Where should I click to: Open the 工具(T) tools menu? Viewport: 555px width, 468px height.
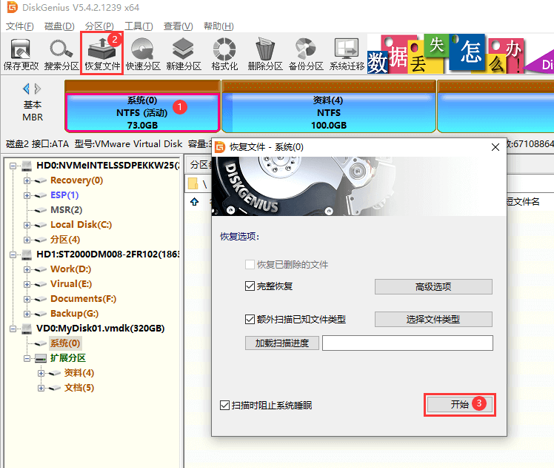pos(138,26)
